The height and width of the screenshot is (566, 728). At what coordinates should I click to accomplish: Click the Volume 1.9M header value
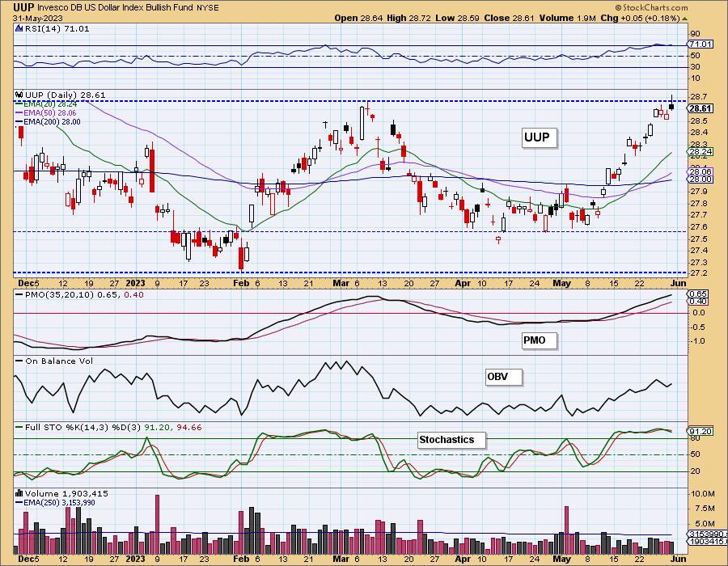567,18
